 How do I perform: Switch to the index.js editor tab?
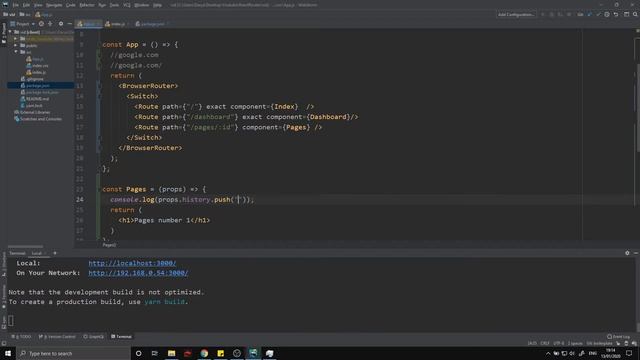(116, 24)
